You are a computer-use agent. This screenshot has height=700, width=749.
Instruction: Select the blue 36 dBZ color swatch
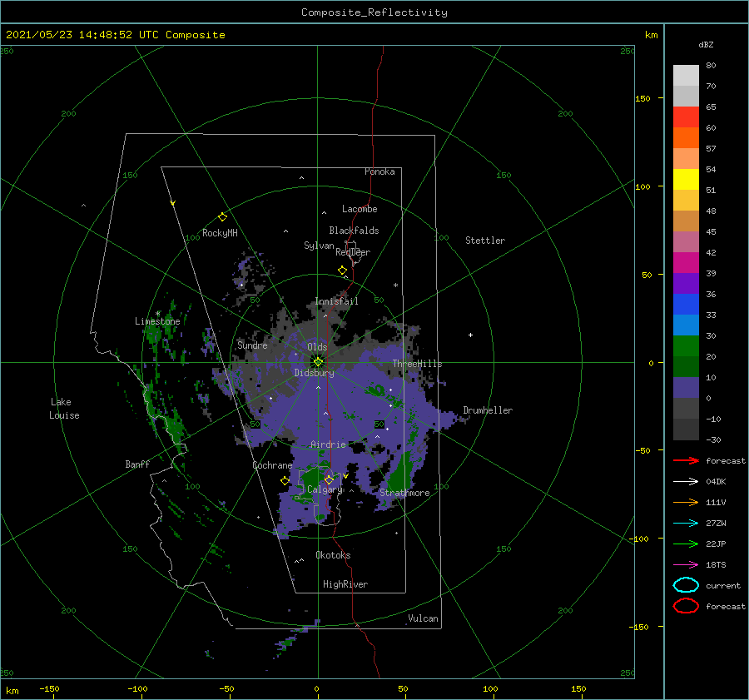[x=686, y=304]
